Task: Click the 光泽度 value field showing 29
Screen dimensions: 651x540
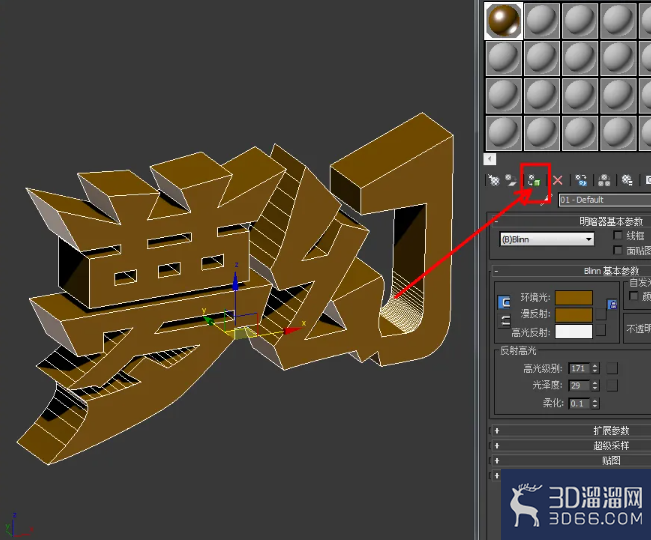Action: tap(579, 386)
